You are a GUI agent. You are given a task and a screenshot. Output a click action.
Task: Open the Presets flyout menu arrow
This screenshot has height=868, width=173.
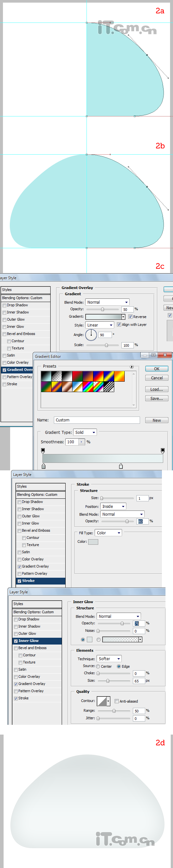tap(132, 367)
